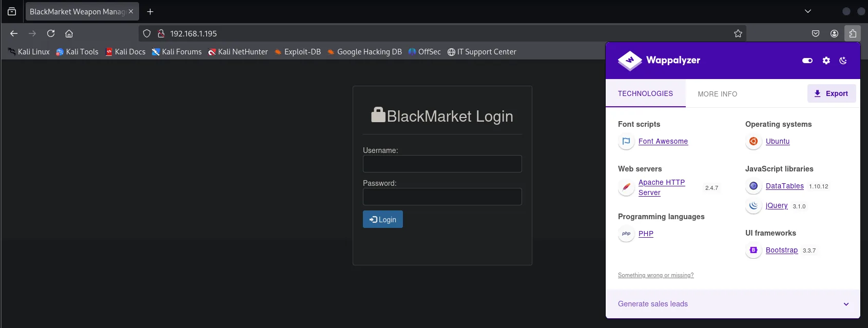
Task: Select the TECHNOLOGIES tab
Action: tap(645, 93)
